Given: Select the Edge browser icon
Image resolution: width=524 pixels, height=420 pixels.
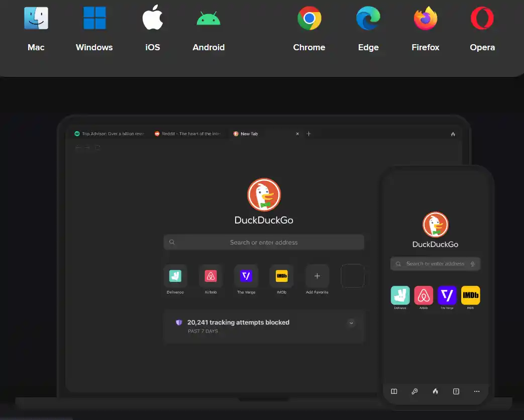Looking at the screenshot, I should click(368, 18).
